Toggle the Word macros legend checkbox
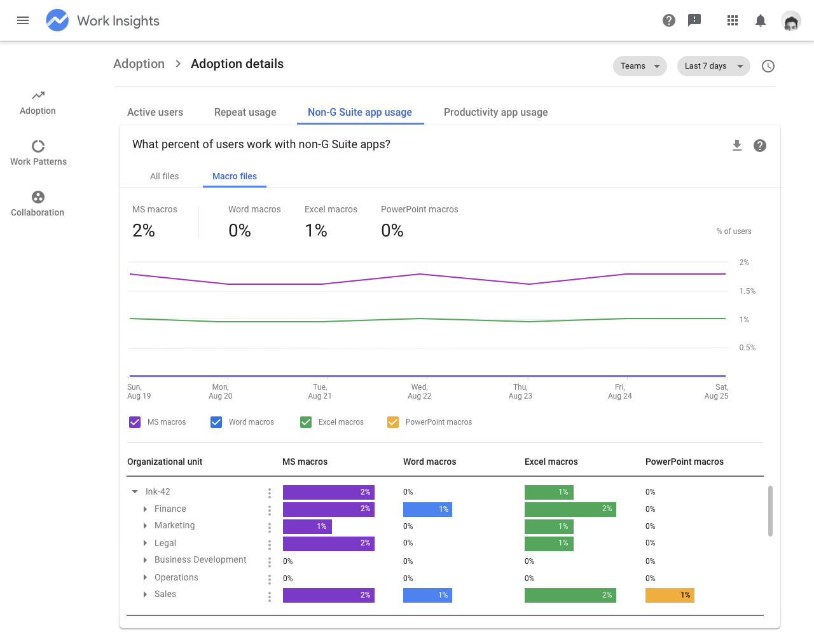Image resolution: width=814 pixels, height=644 pixels. pos(216,421)
